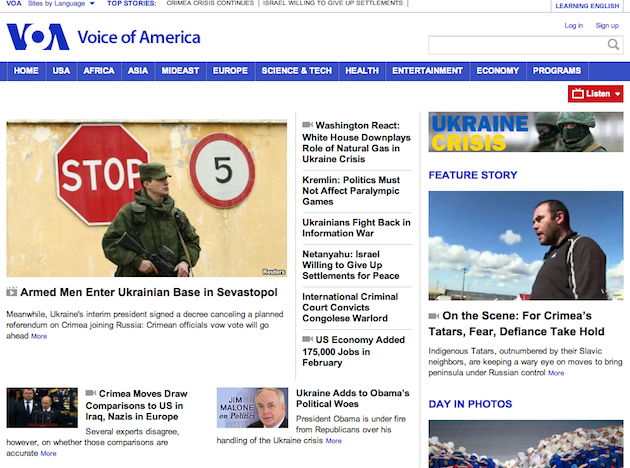The image size is (630, 468).
Task: Click the VOA logo
Action: pos(38,37)
